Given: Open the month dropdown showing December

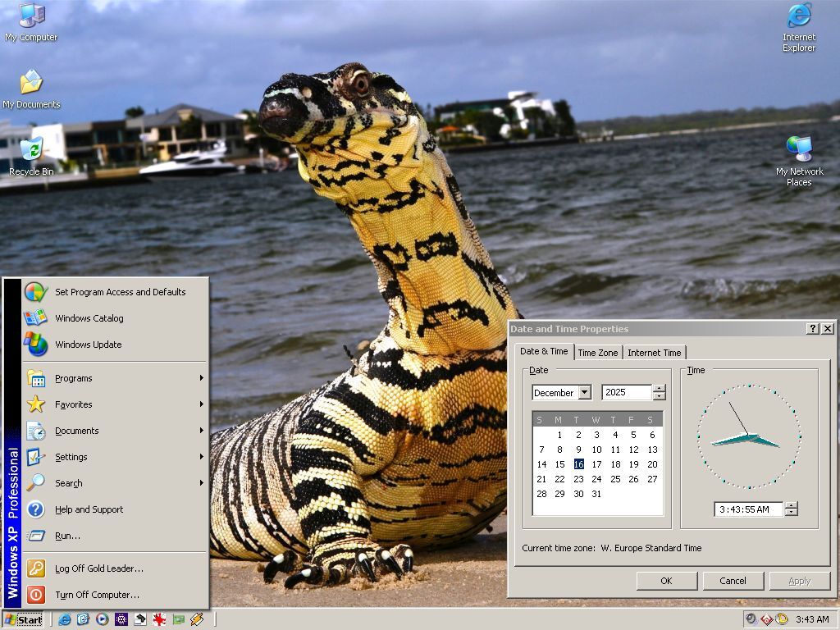Looking at the screenshot, I should click(x=584, y=393).
